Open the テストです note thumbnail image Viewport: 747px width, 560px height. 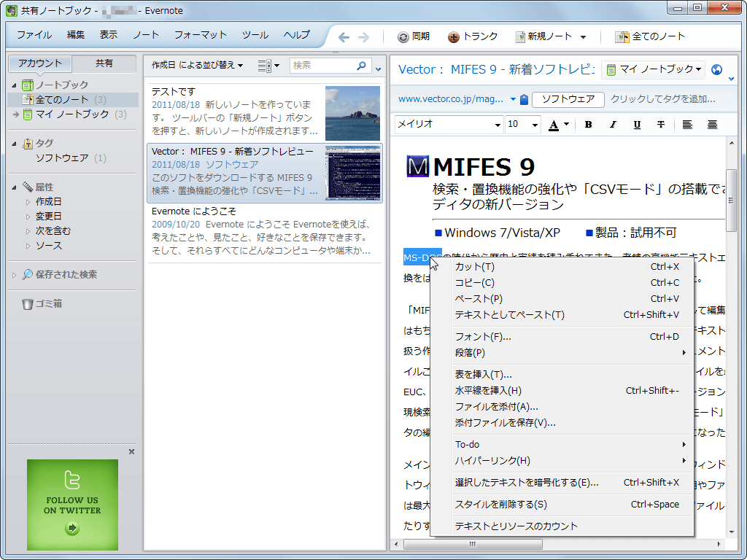pos(352,113)
